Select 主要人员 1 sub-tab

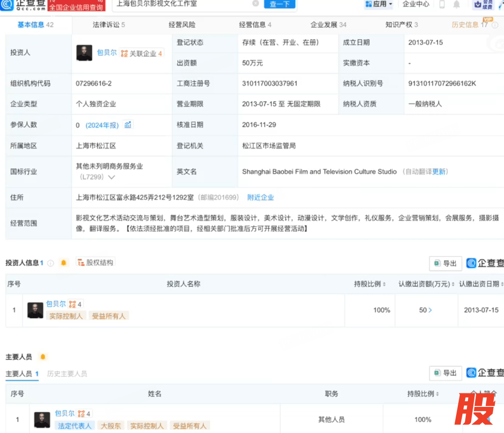click(x=22, y=374)
